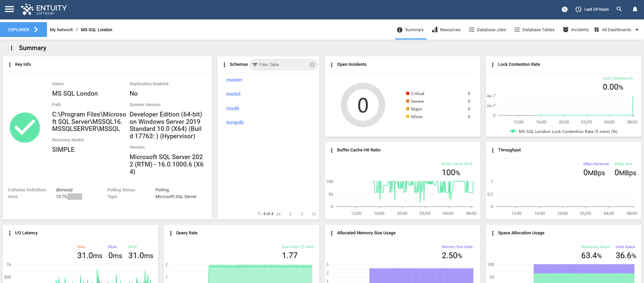This screenshot has width=644, height=283.
Task: Open Schemas dashlet menu
Action: (224, 64)
